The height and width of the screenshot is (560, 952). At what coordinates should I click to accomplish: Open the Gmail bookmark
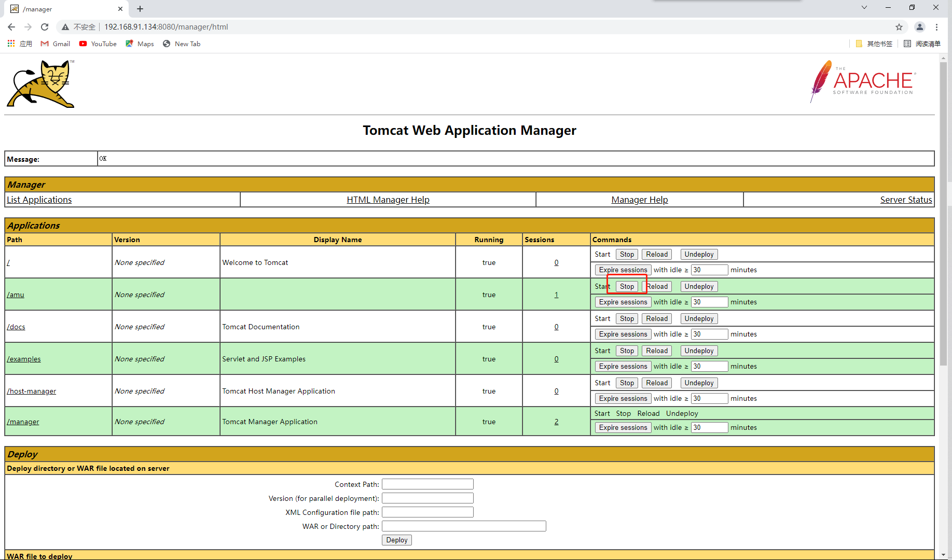[56, 44]
